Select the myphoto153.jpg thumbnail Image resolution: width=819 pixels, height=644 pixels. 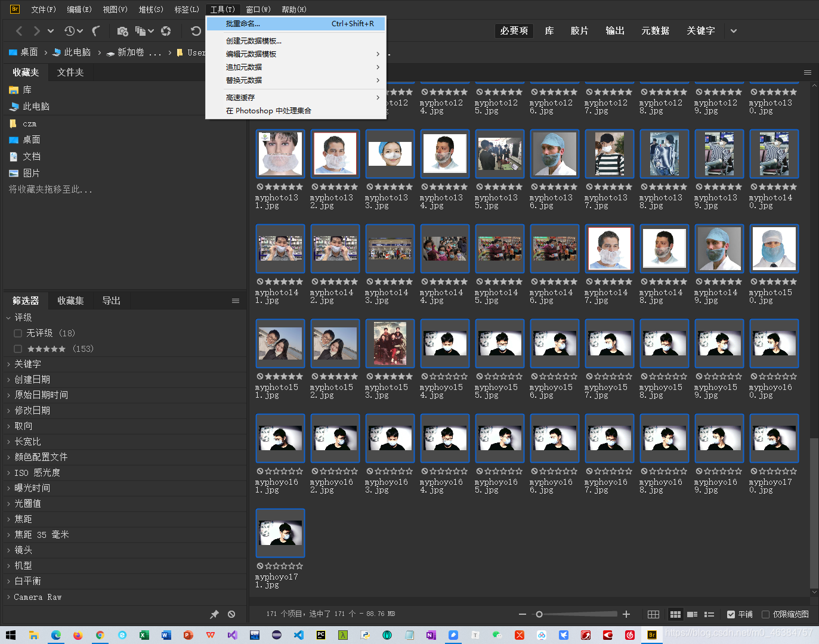point(390,343)
